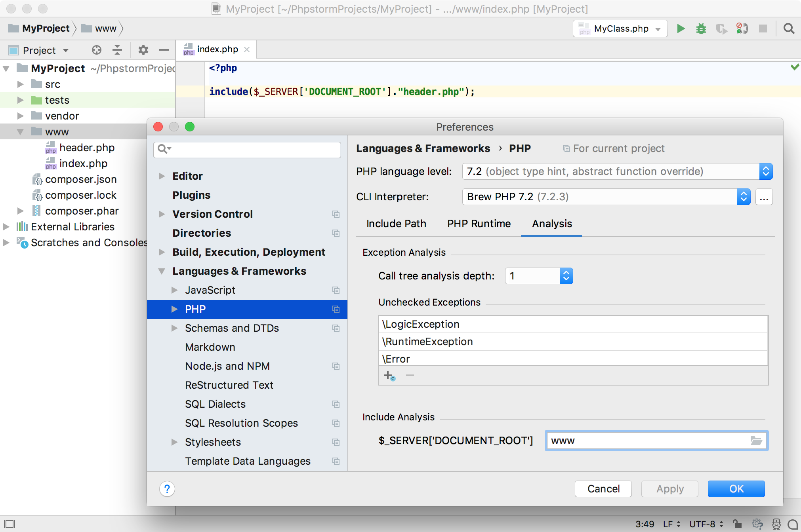
Task: Click the Add exception button in Unchecked Exceptions
Action: 389,375
